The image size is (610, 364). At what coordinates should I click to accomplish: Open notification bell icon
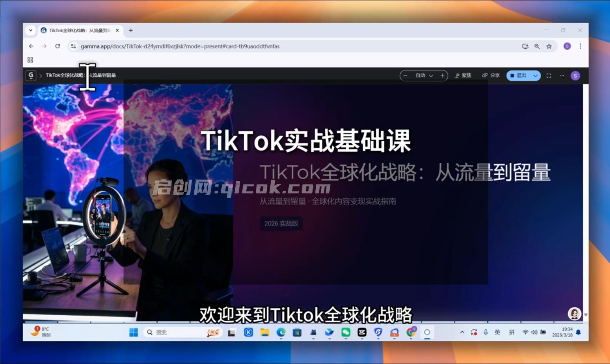578,333
